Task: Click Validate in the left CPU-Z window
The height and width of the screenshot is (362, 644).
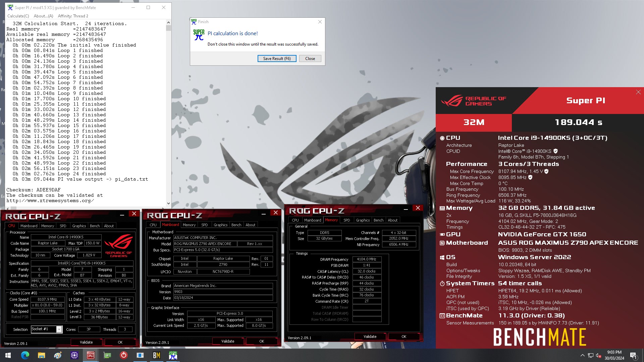Action: point(86,342)
